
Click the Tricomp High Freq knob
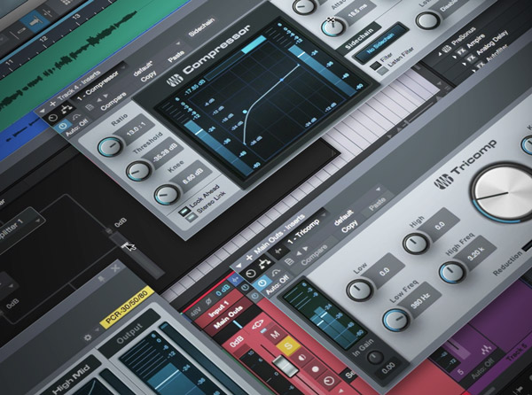452,272
